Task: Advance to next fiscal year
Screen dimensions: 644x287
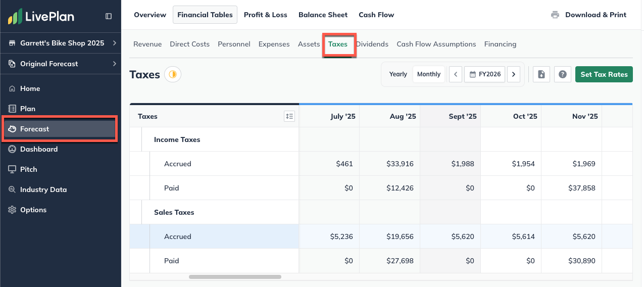Action: click(x=514, y=74)
